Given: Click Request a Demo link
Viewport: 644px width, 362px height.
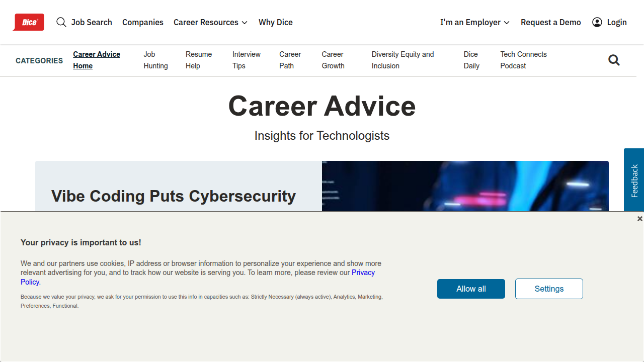Looking at the screenshot, I should pyautogui.click(x=551, y=22).
